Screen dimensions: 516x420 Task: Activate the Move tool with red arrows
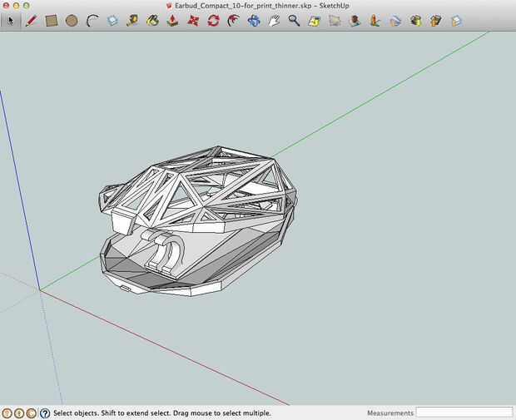point(193,21)
